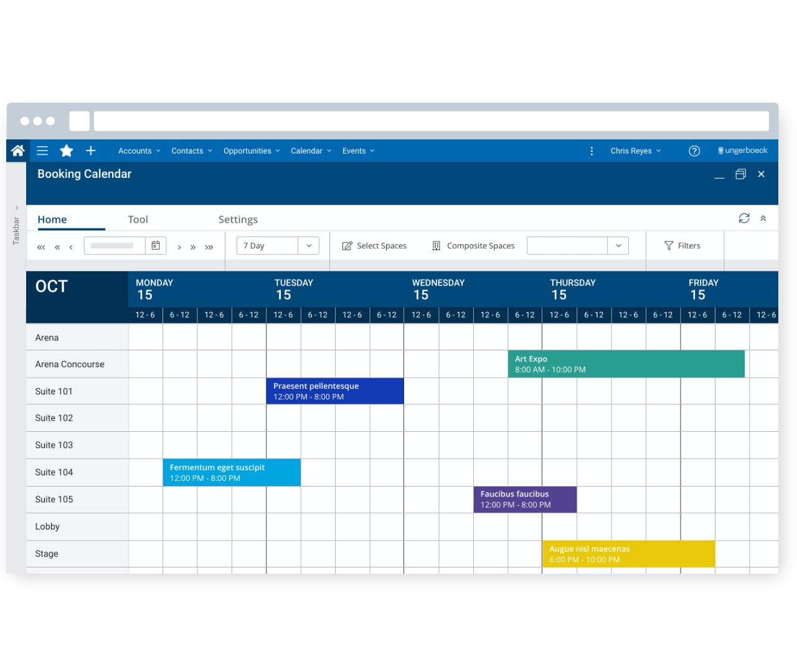
Task: Click the refresh calendar icon
Action: tap(744, 218)
